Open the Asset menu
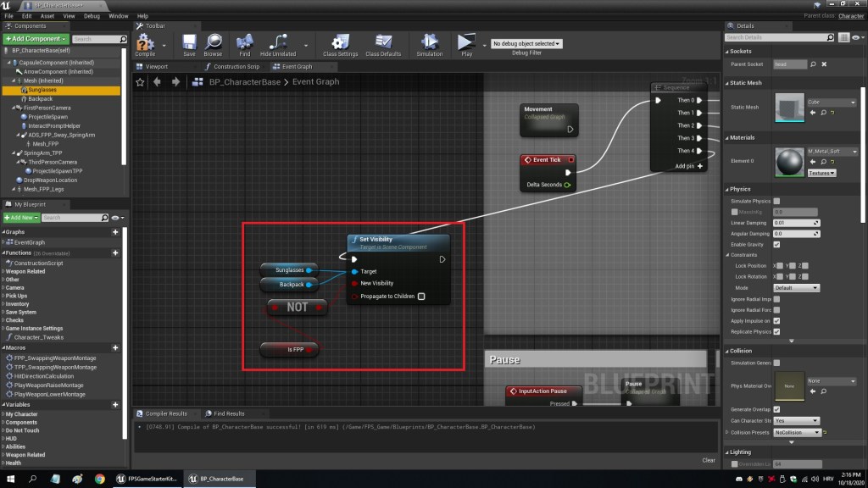 (x=46, y=16)
